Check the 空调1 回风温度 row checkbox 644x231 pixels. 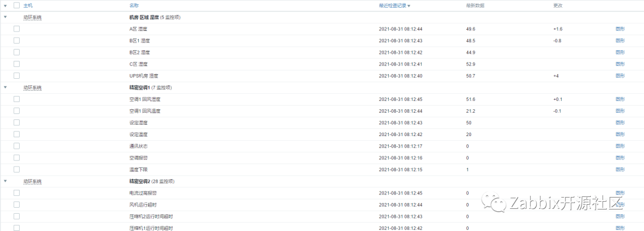click(17, 110)
